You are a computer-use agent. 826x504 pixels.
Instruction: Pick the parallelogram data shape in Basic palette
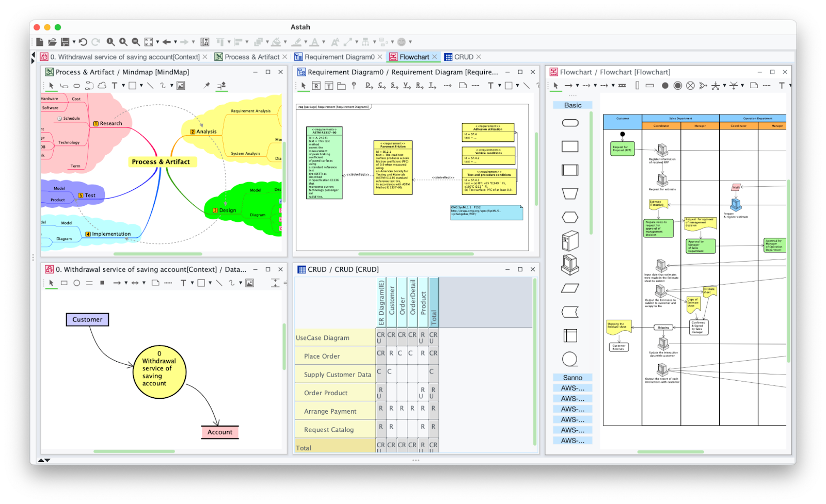point(570,288)
